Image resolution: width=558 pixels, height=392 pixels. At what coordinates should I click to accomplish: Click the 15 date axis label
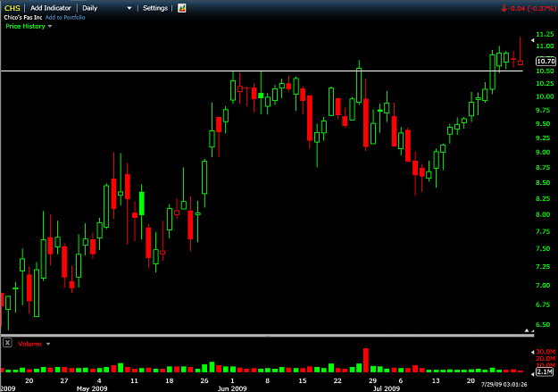coord(303,380)
